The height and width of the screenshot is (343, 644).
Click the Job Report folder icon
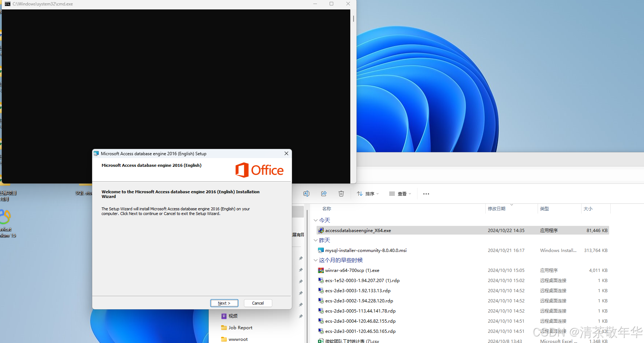224,328
